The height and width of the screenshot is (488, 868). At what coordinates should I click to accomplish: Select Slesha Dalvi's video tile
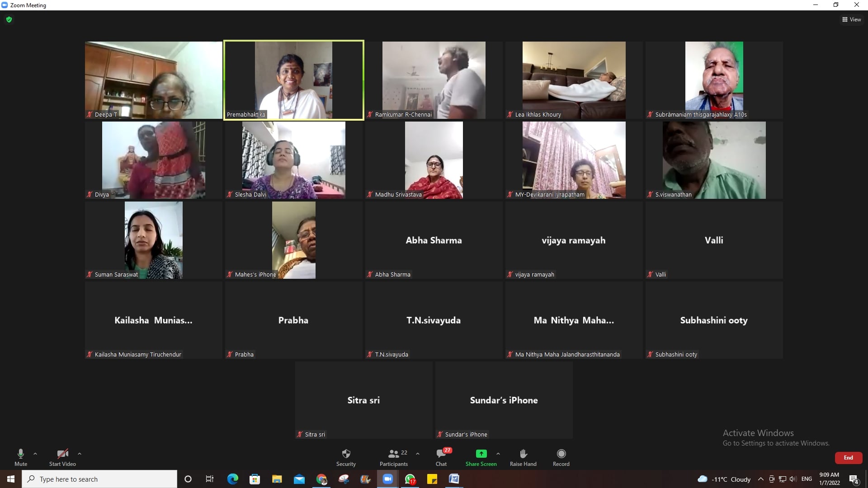(293, 160)
